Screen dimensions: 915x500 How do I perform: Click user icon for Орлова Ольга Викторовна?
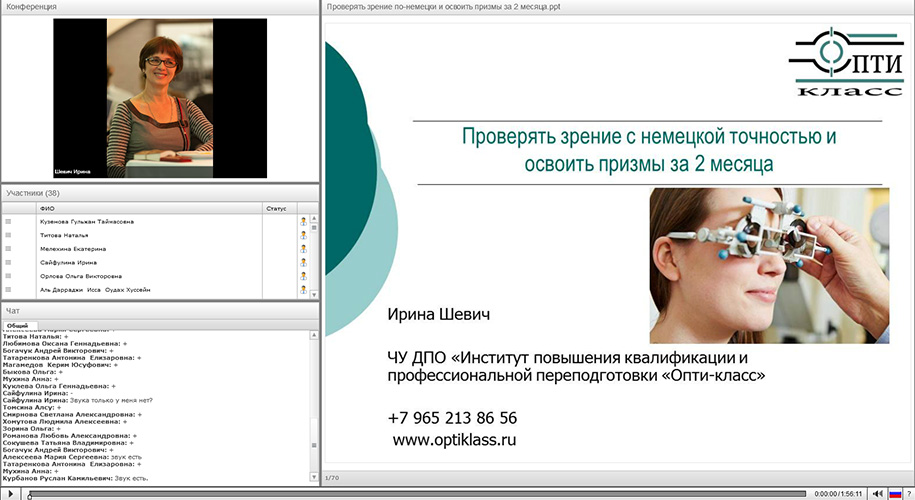[x=303, y=276]
